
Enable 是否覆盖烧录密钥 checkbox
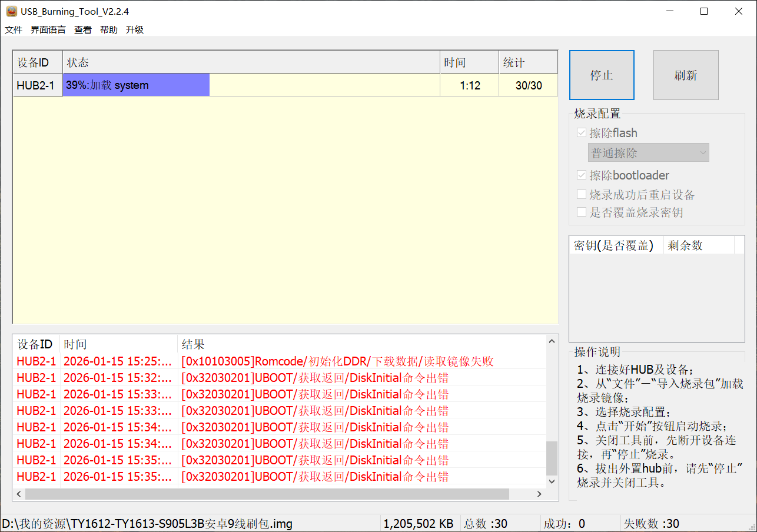click(x=582, y=212)
